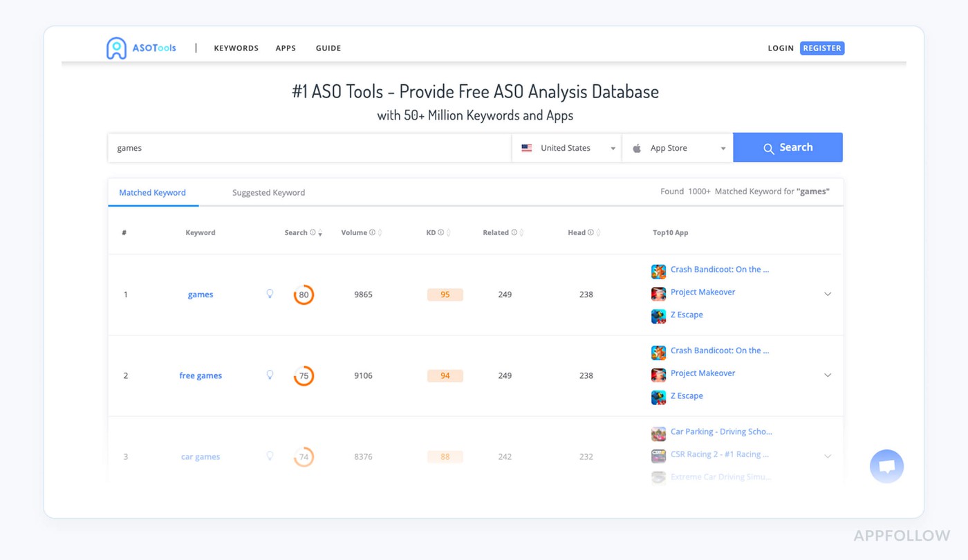Click the Project Makeover app icon
Image resolution: width=968 pixels, height=560 pixels.
(x=658, y=293)
